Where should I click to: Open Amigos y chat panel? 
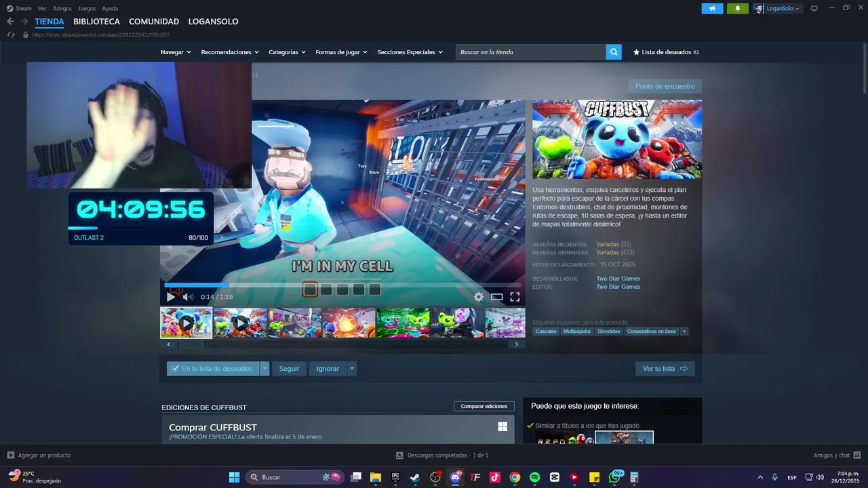[837, 455]
